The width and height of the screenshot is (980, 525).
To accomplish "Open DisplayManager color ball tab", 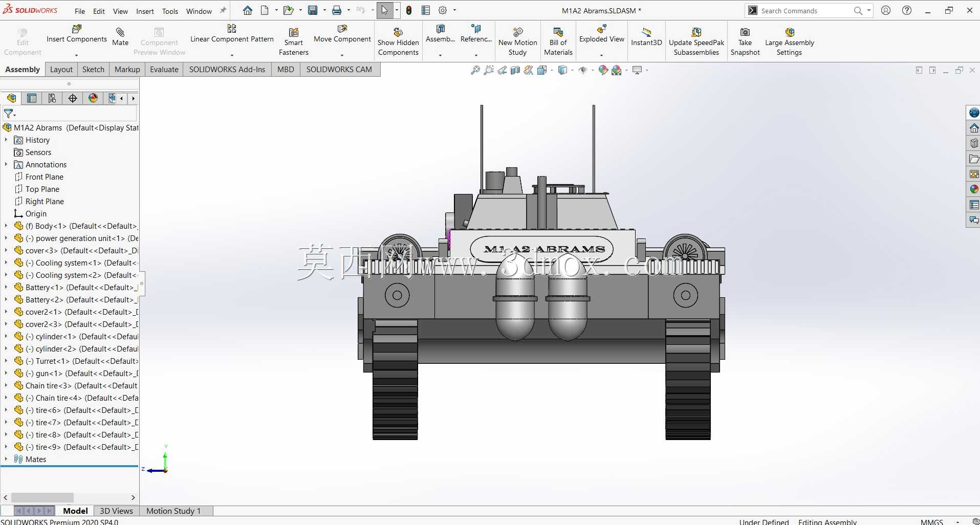I will [x=93, y=98].
